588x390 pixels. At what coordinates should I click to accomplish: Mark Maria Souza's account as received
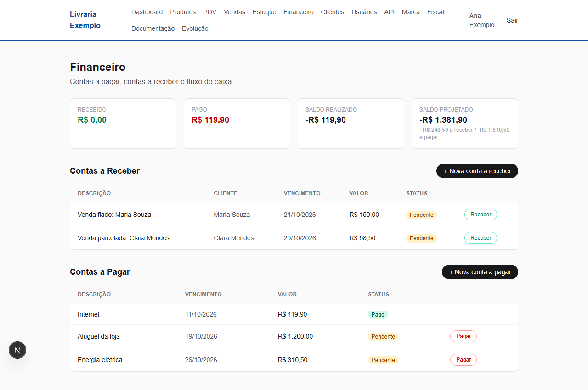481,215
